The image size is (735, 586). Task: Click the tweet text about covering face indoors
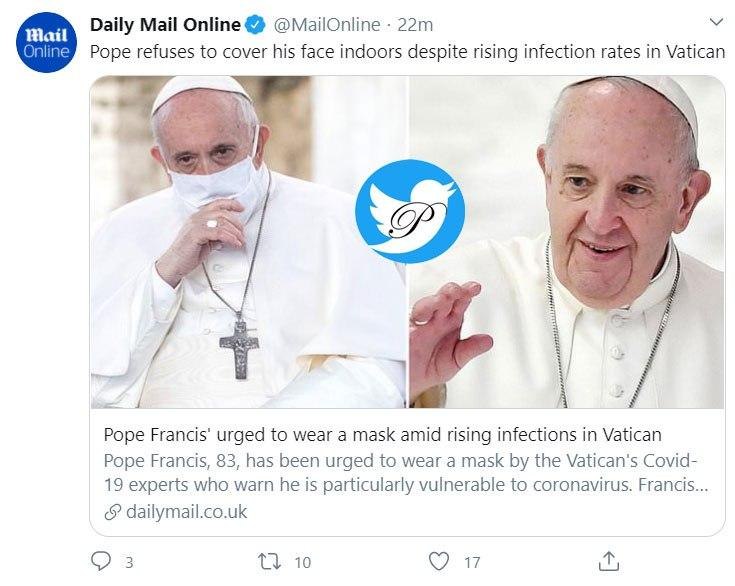tap(407, 51)
